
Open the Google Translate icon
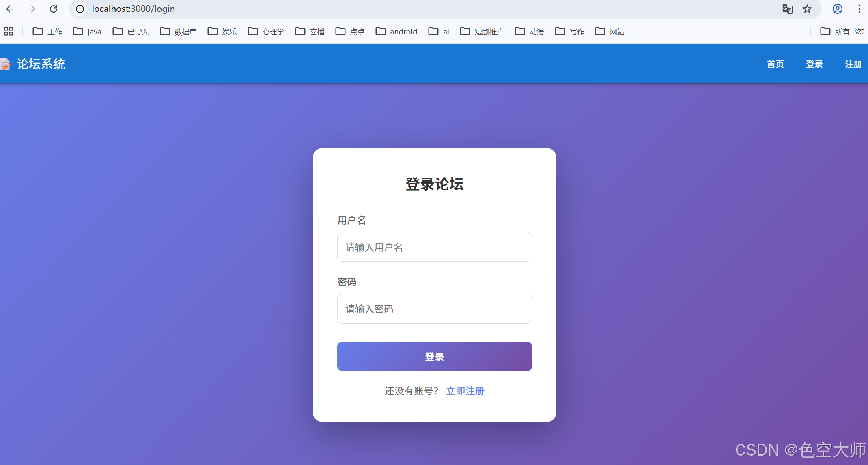point(787,9)
